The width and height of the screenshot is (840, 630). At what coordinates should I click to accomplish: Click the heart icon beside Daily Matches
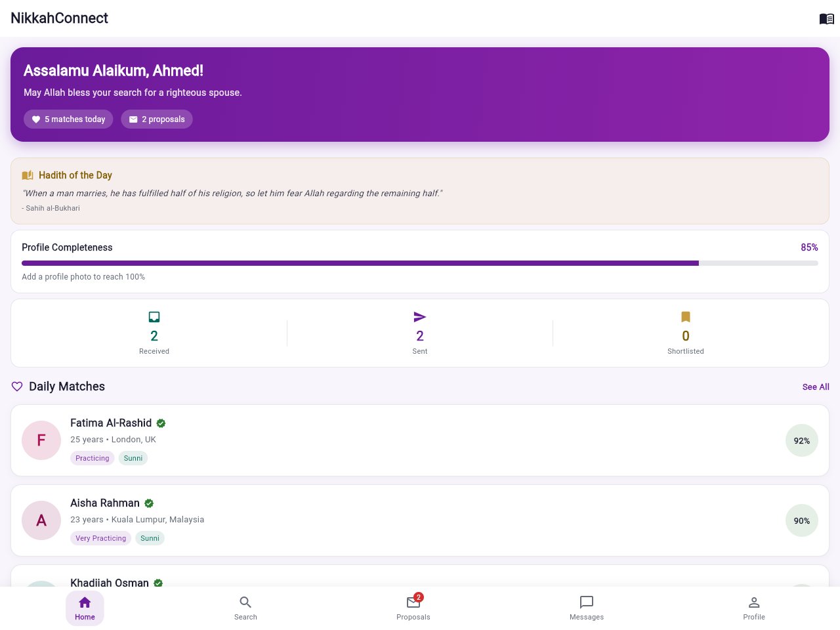click(17, 387)
